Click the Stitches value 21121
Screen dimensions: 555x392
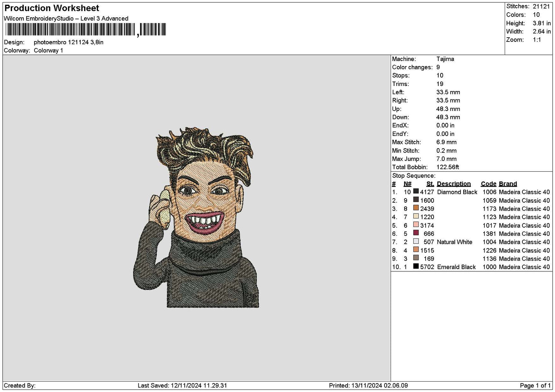[541, 7]
